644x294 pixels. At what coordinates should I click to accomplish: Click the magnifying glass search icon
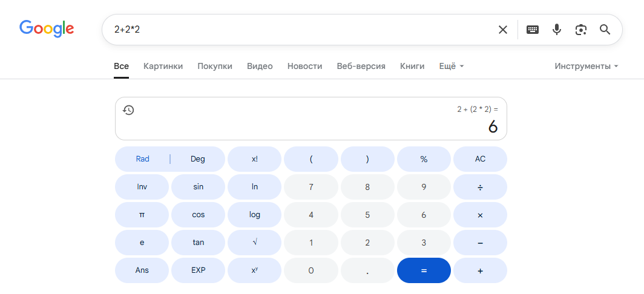point(605,30)
